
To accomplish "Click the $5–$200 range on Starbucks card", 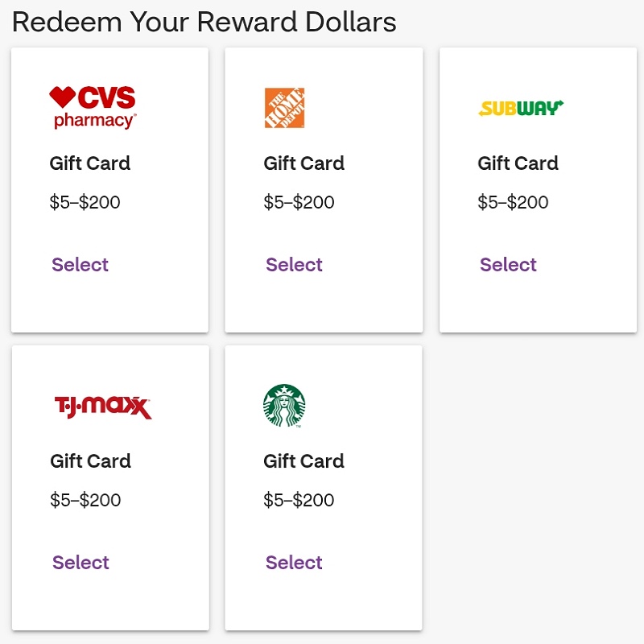I will point(299,500).
